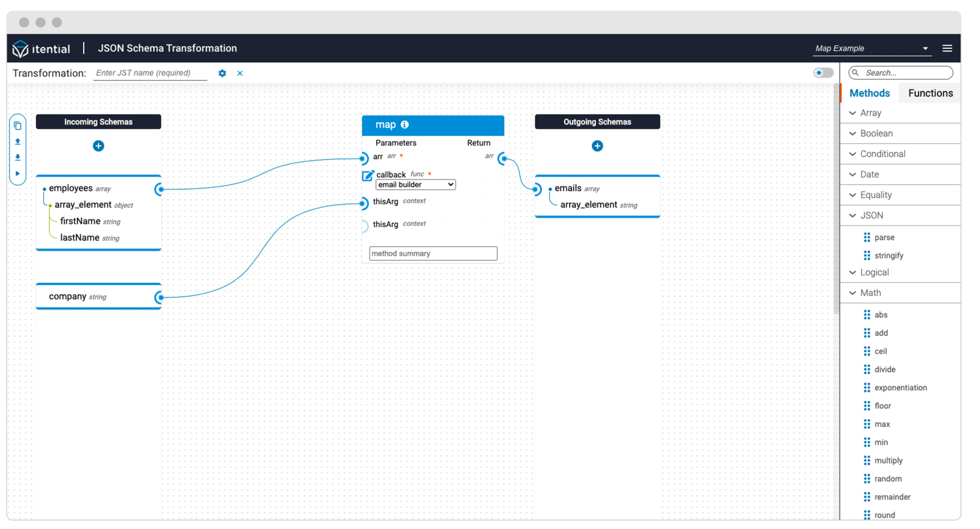Select the import schema upload icon

click(18, 141)
